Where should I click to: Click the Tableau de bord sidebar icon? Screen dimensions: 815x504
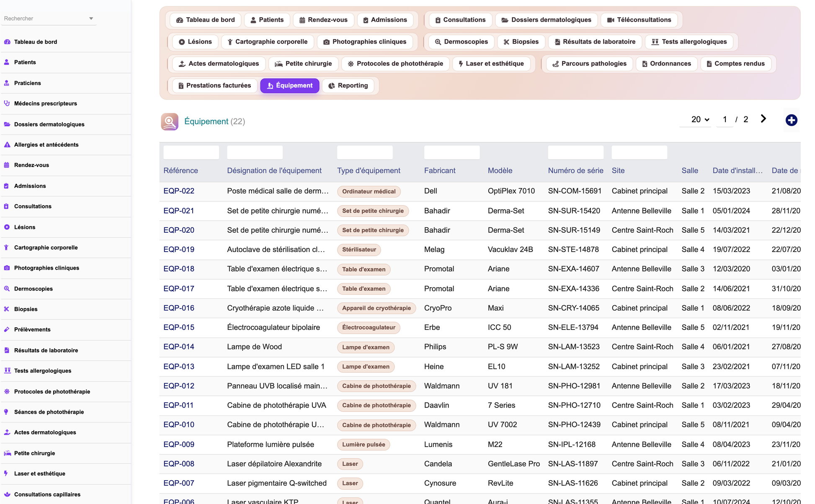(7, 42)
